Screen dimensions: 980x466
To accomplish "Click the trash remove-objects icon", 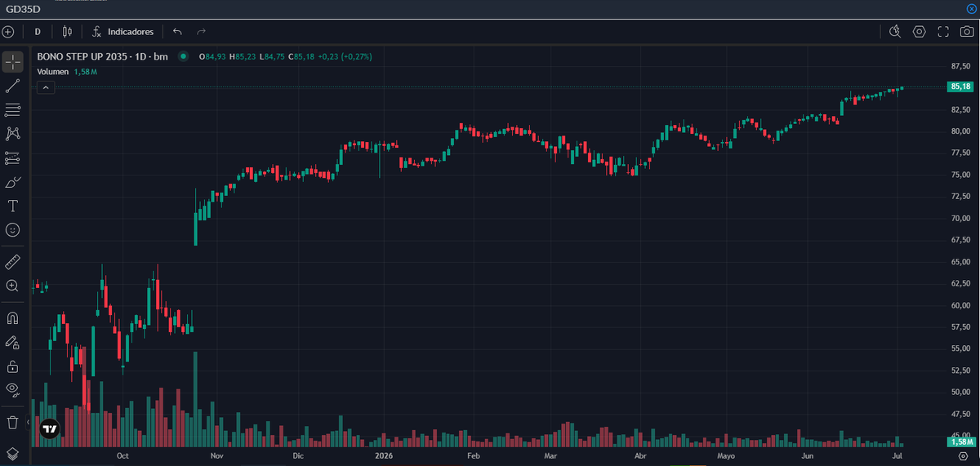I will click(12, 422).
